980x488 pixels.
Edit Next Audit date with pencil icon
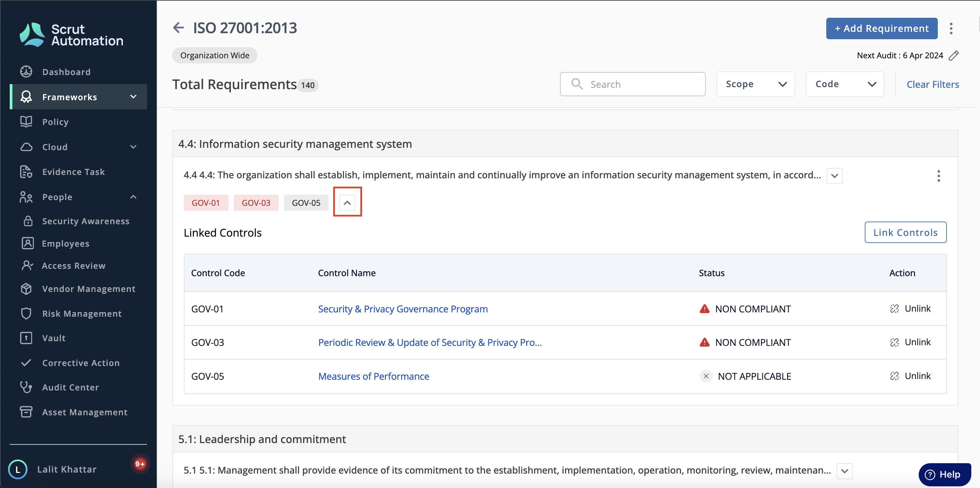pos(954,56)
